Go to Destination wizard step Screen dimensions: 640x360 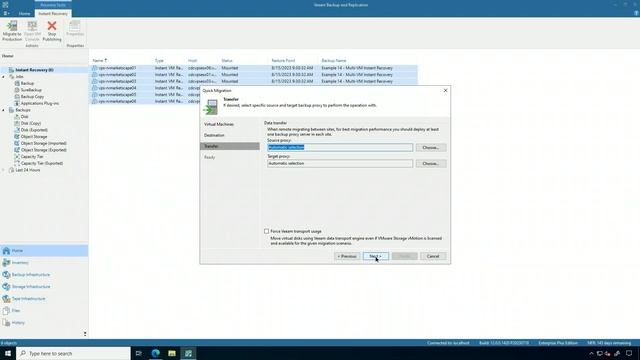click(x=214, y=135)
